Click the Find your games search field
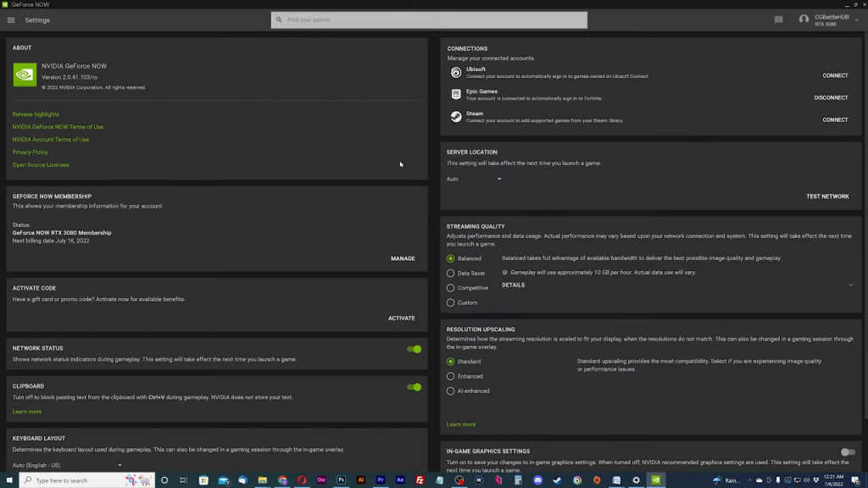The image size is (868, 488). (x=429, y=20)
